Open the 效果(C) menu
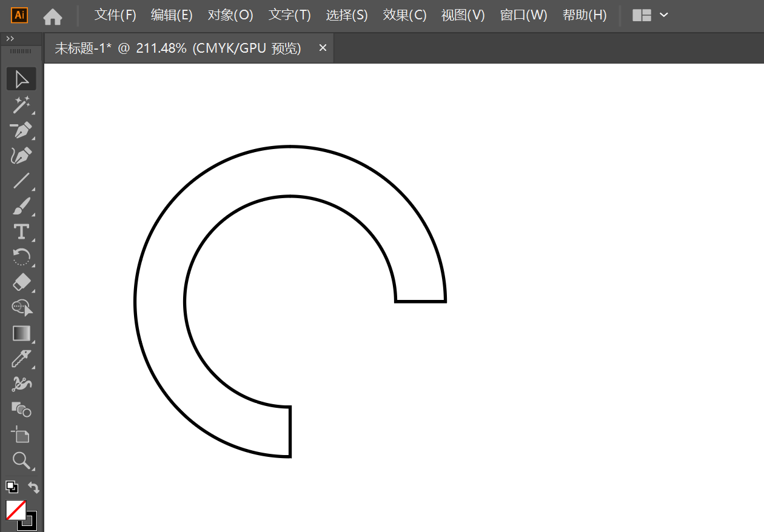764x532 pixels. click(x=405, y=16)
